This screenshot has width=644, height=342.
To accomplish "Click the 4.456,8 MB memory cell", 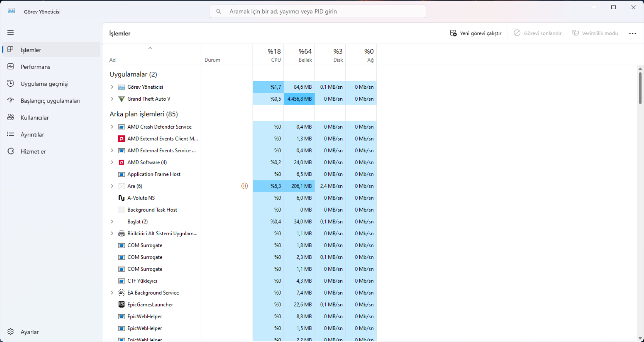I will coord(299,99).
